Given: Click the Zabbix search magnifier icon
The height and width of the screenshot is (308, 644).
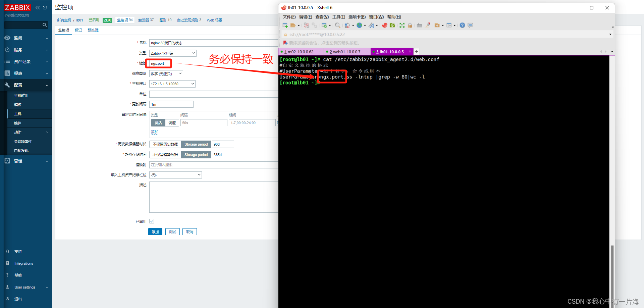Looking at the screenshot, I should [x=45, y=25].
